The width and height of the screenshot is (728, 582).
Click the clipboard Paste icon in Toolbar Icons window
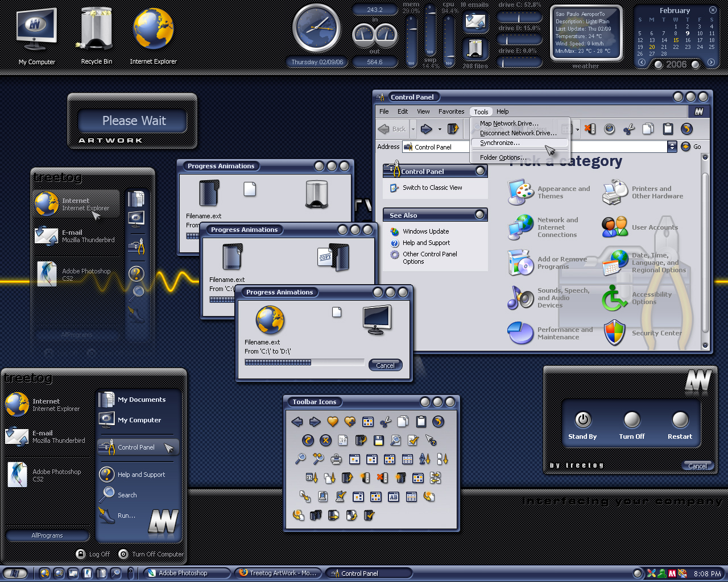pos(421,422)
